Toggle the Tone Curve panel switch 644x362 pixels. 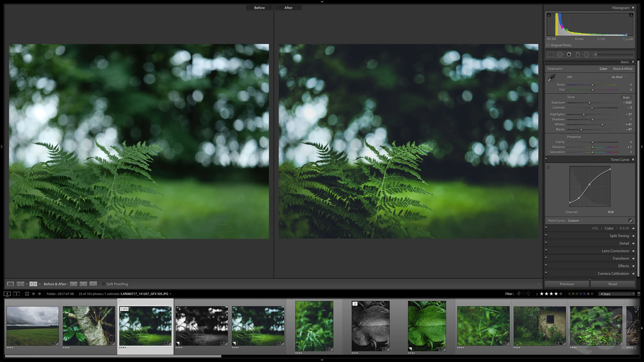pos(546,159)
